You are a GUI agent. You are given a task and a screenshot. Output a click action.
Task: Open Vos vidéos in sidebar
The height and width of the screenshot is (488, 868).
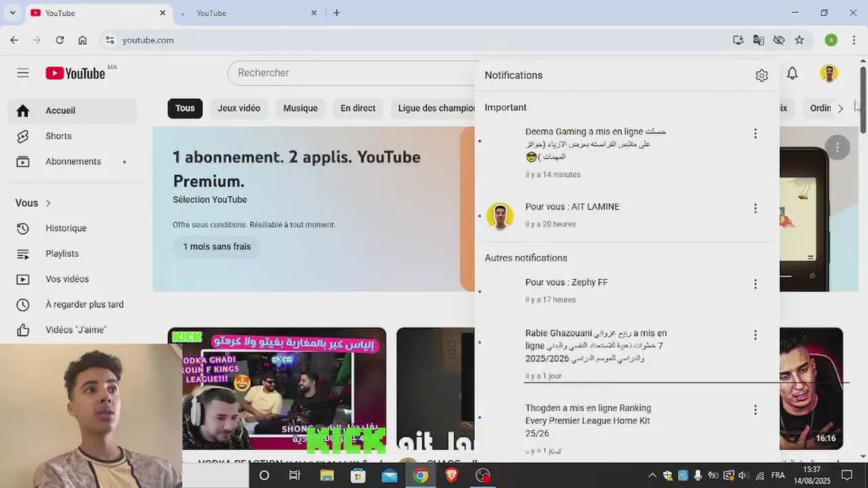pyautogui.click(x=72, y=279)
